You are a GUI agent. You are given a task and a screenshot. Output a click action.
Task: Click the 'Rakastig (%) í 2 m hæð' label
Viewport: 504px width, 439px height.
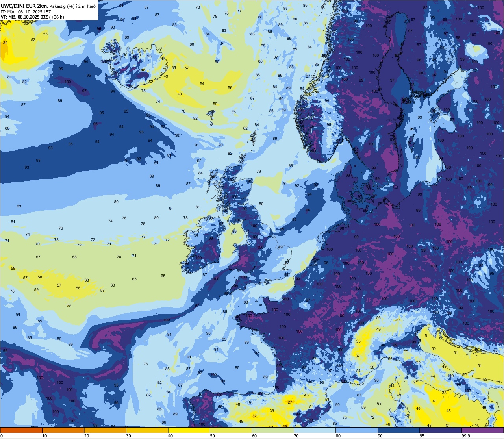(72, 6)
